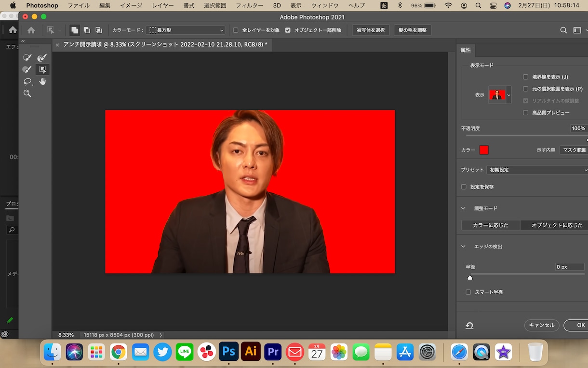Open the カラーモード 長方形 dropdown
This screenshot has height=368, width=588.
[x=186, y=30]
